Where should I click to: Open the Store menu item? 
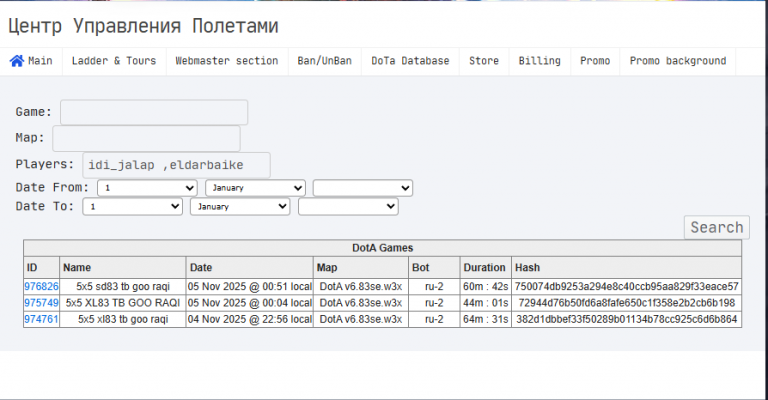pyautogui.click(x=484, y=61)
